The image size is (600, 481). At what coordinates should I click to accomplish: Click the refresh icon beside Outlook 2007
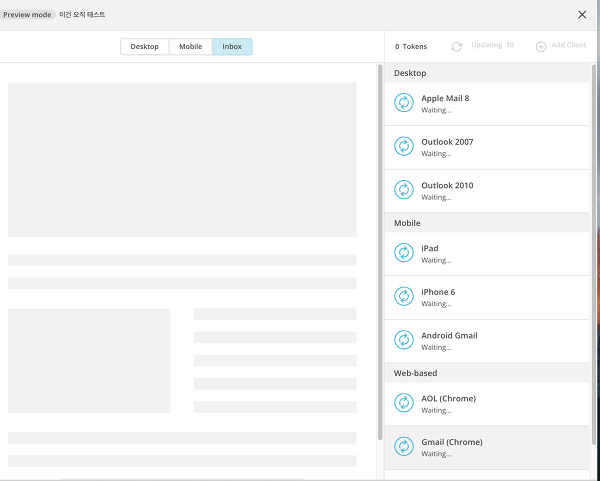[404, 146]
